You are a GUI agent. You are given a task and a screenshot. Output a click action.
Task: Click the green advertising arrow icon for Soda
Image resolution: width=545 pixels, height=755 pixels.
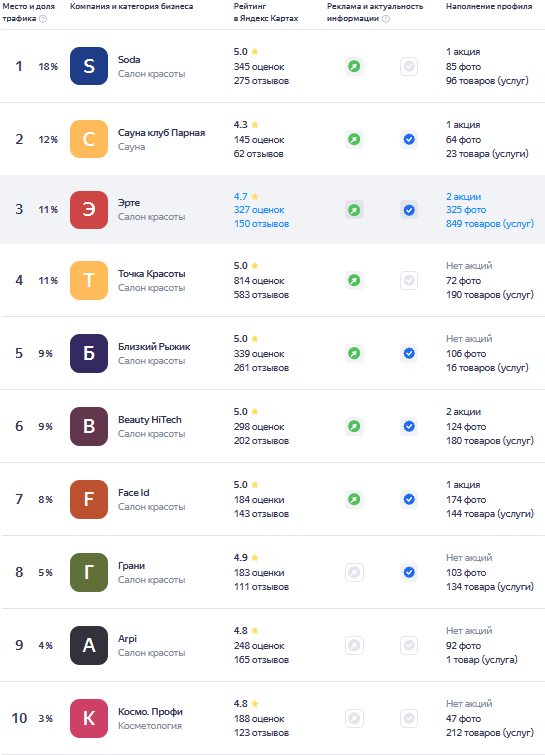coord(354,66)
